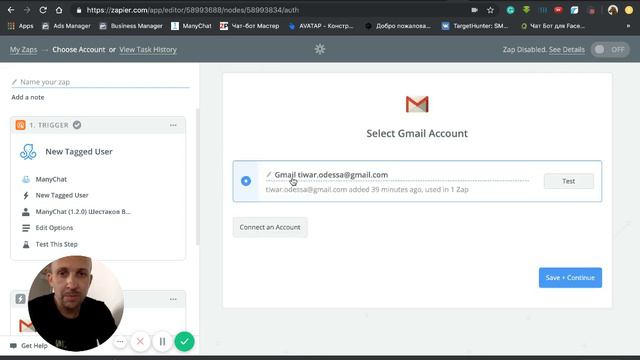Open the Ads Manager bookmark
640x360 pixels.
[66, 26]
